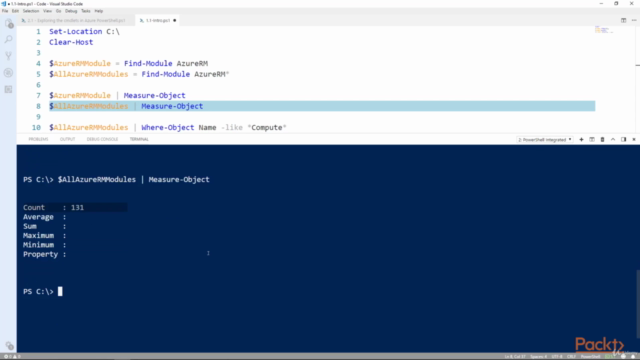Switch to the 1.1-Intro.ps1 editor tab
This screenshot has width=640, height=360.
click(x=158, y=20)
